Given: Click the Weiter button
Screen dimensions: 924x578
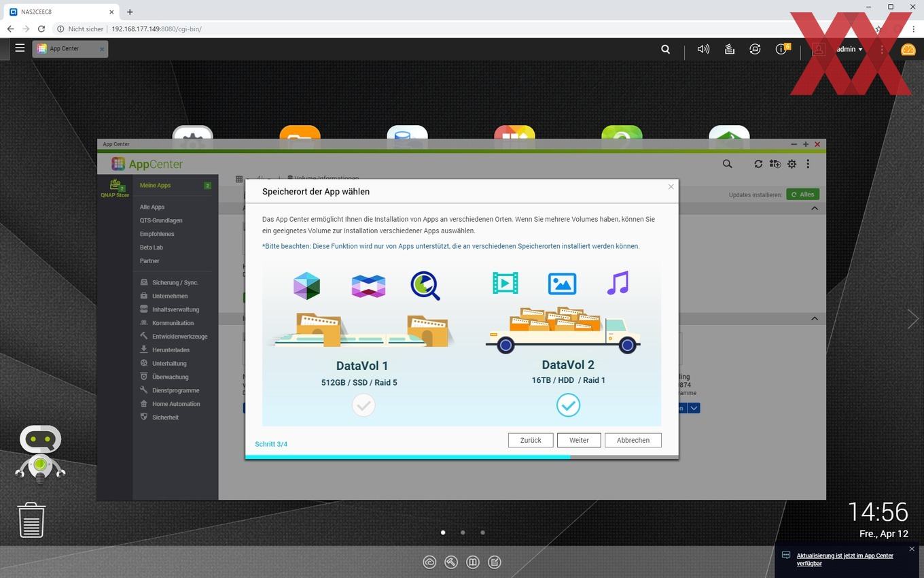Looking at the screenshot, I should tap(579, 440).
